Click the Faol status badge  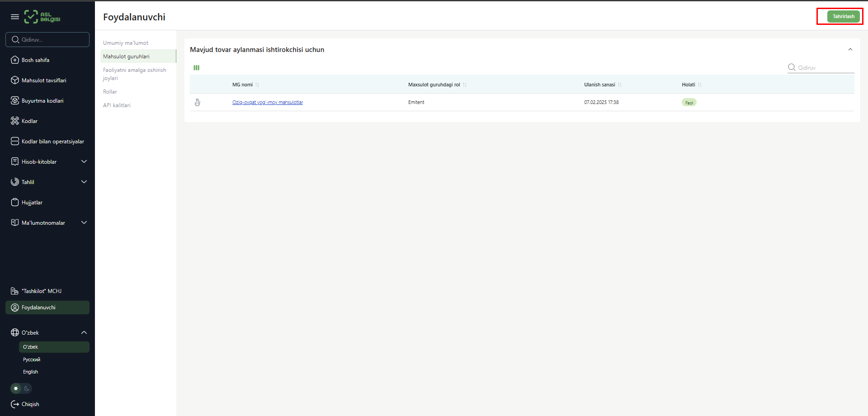(689, 103)
